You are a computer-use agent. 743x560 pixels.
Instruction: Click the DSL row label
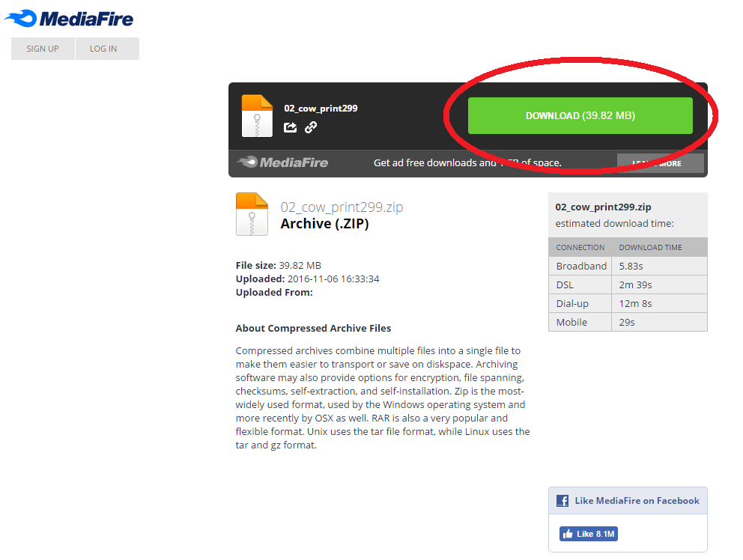click(x=565, y=284)
